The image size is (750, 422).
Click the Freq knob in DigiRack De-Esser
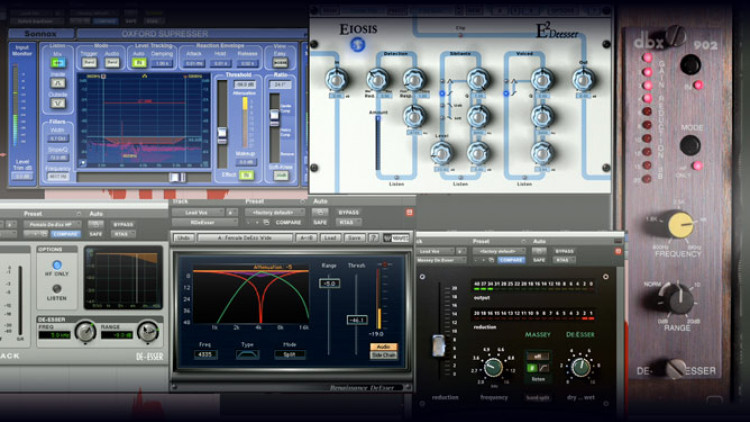[x=86, y=331]
